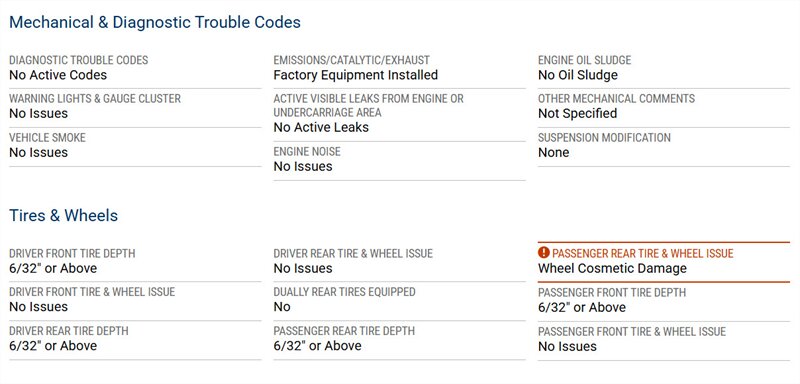
Task: Click the No Oil Sludge value
Action: click(x=578, y=75)
